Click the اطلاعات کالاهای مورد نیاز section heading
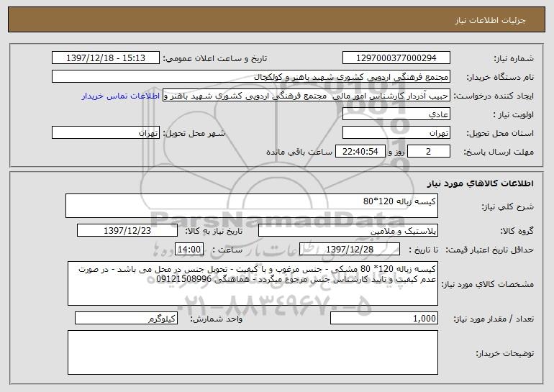554x392 pixels. pos(480,183)
